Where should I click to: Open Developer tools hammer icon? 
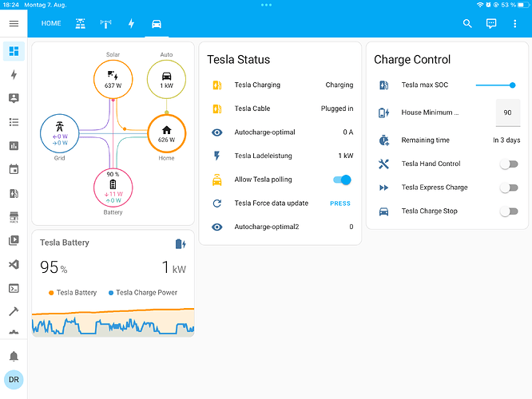14,311
